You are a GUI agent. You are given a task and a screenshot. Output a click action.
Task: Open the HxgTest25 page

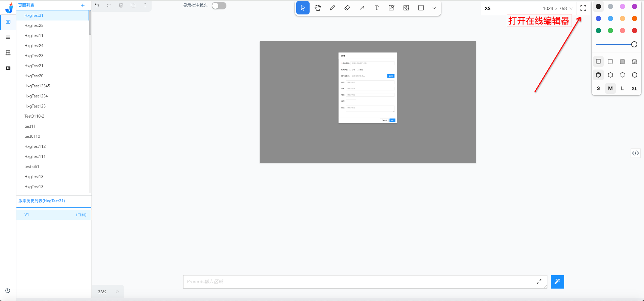pyautogui.click(x=34, y=26)
